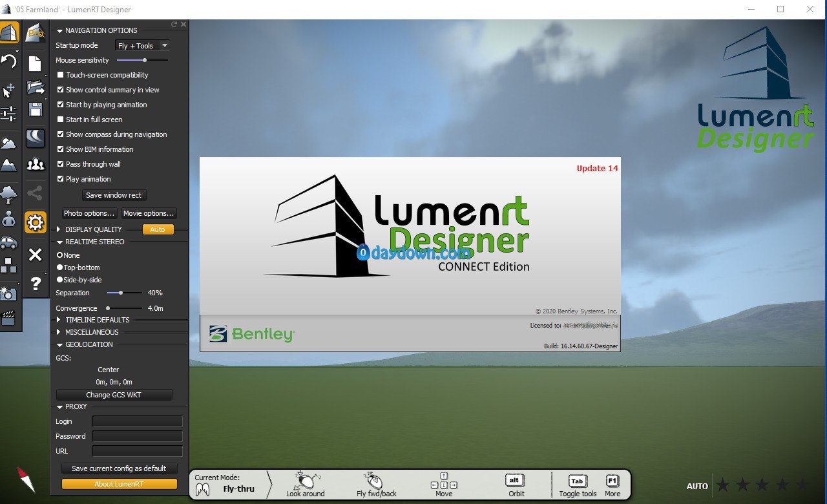Open the sky and clouds tool

8,143
